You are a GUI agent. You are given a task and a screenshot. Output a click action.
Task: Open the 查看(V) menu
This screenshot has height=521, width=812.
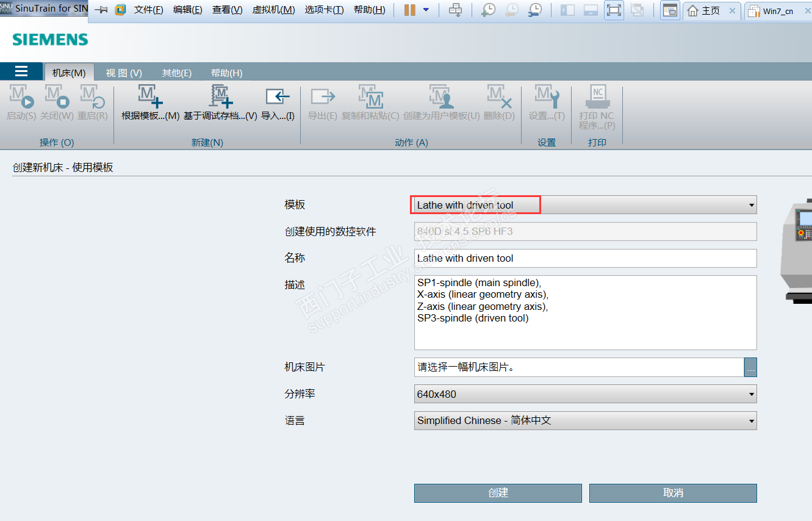(228, 10)
